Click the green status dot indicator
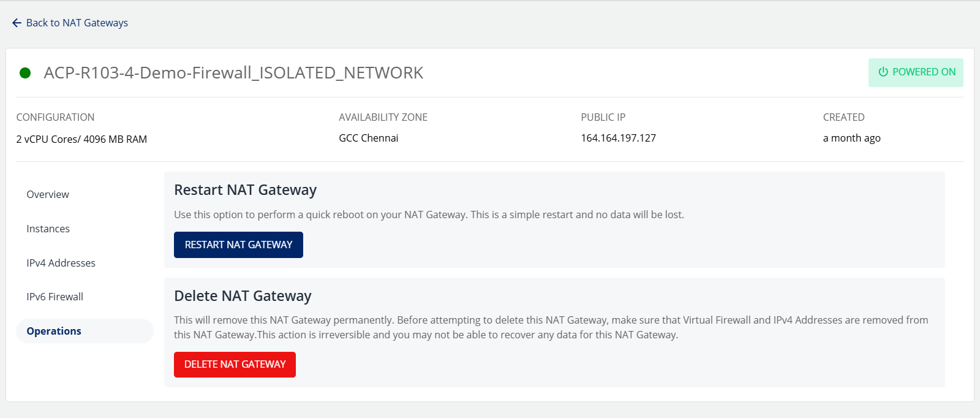 coord(25,73)
